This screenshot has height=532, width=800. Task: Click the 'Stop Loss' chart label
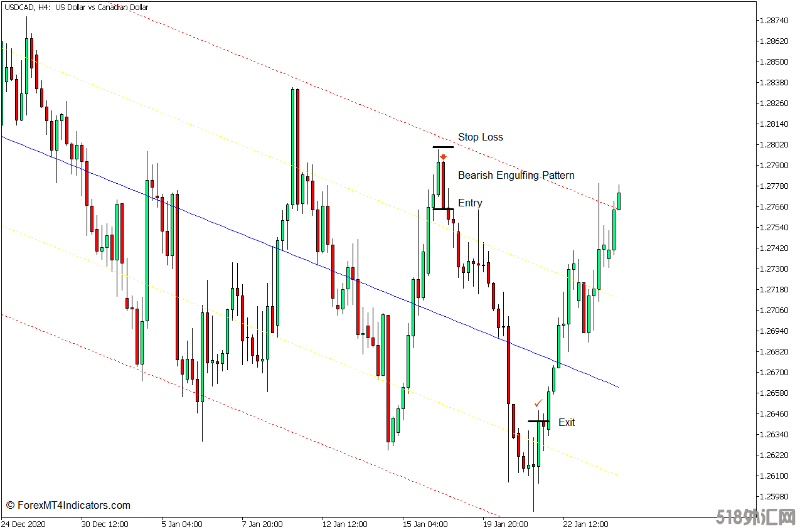tap(480, 137)
